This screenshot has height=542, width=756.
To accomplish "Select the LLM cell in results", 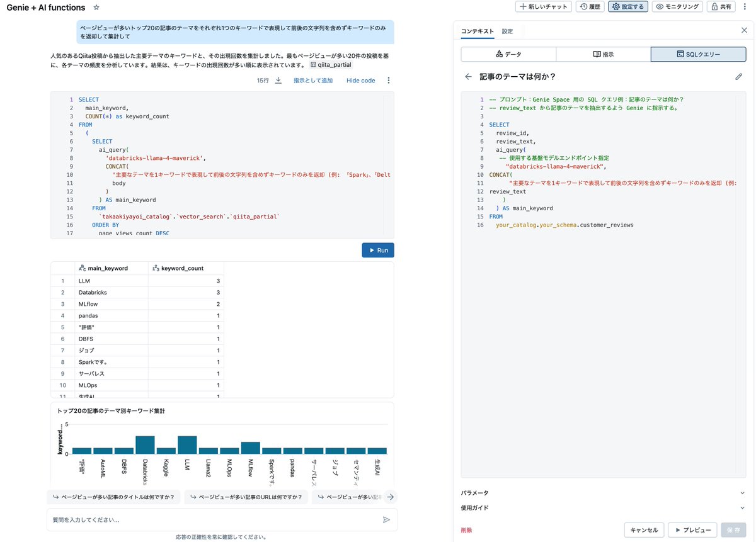I will [x=111, y=281].
